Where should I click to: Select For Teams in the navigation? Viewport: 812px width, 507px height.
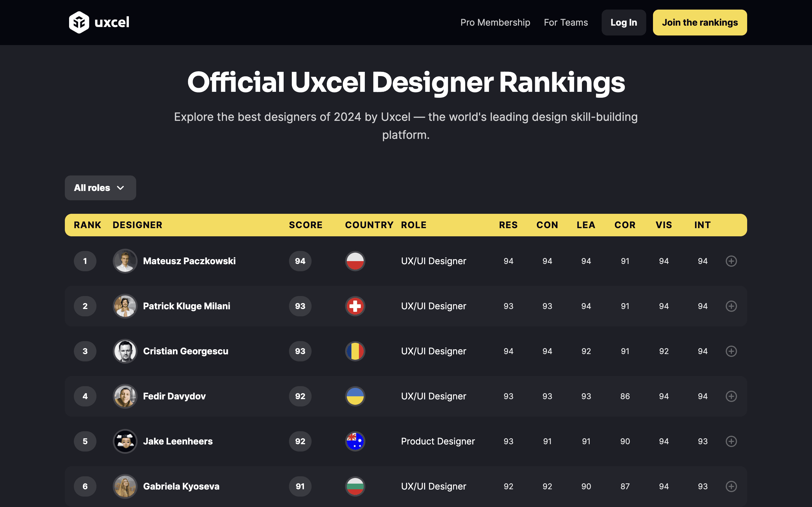point(566,22)
